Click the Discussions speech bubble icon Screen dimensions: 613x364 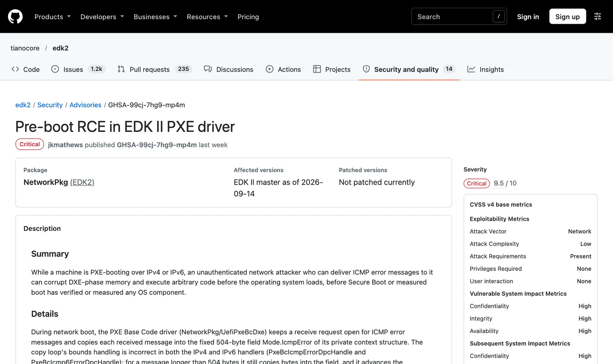coord(208,69)
